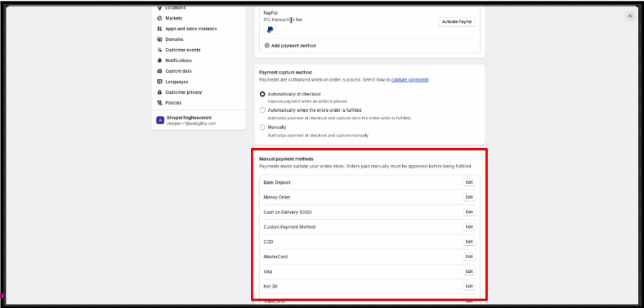Close the settings window with X
The image size is (644, 308).
(629, 16)
